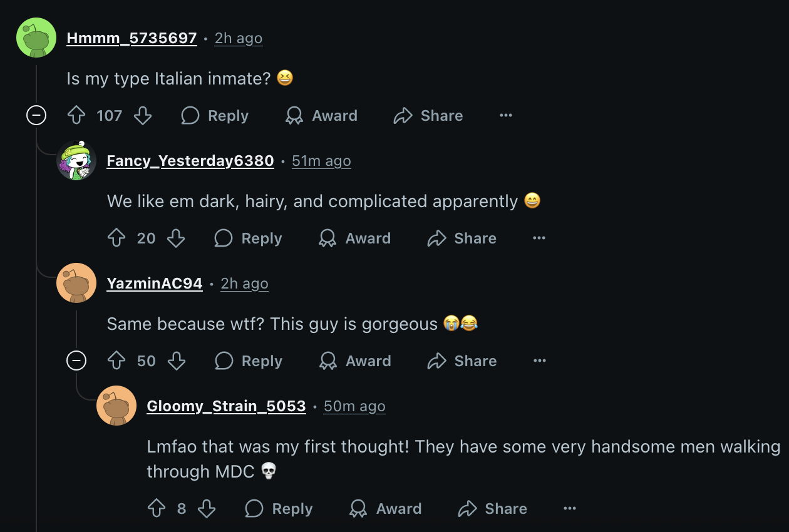Open the 51m ago timestamp permalink
Viewport: 789px width, 532px height.
point(321,161)
